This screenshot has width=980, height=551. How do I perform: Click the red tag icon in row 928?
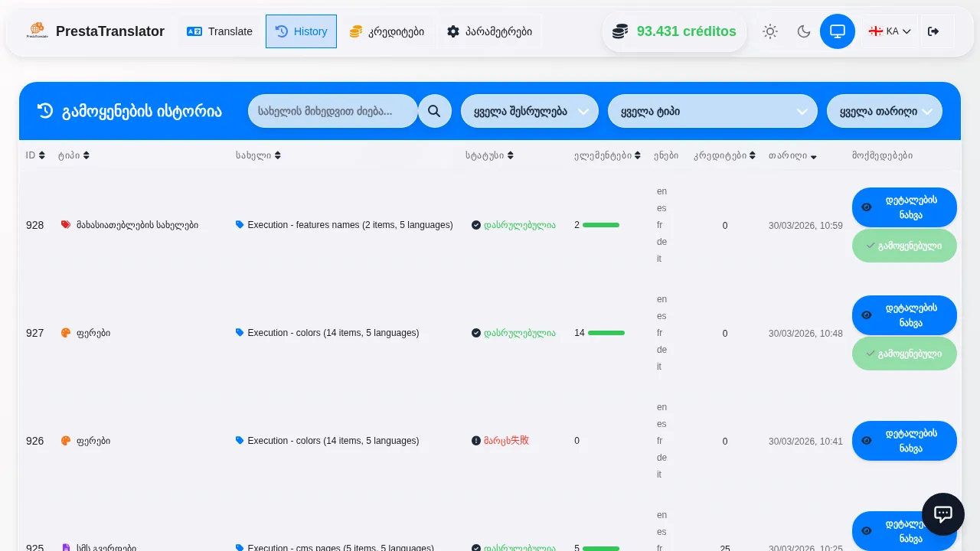(66, 225)
